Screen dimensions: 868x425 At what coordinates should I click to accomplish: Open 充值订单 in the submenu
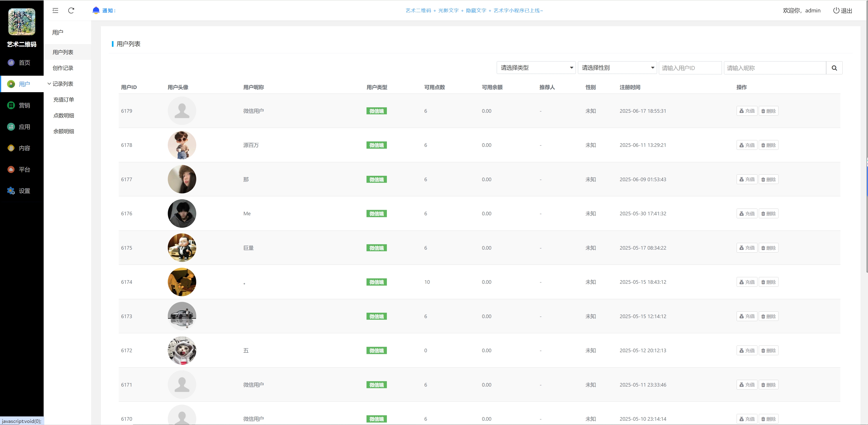coord(63,100)
